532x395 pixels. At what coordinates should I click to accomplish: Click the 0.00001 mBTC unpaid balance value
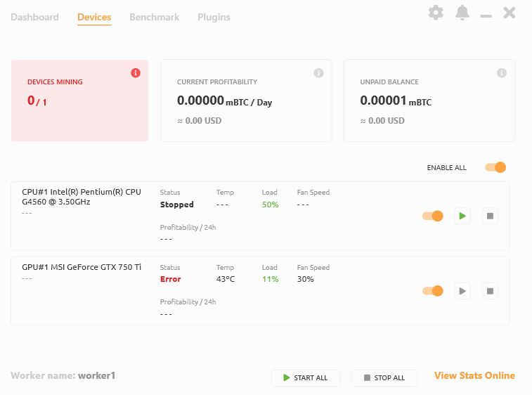pyautogui.click(x=396, y=101)
